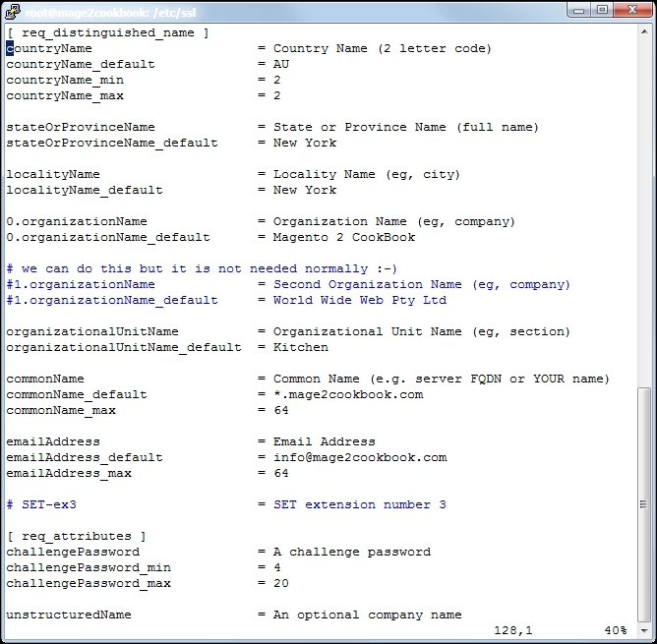The image size is (657, 644).
Task: Close the PuTTY terminal window
Action: pyautogui.click(x=631, y=10)
